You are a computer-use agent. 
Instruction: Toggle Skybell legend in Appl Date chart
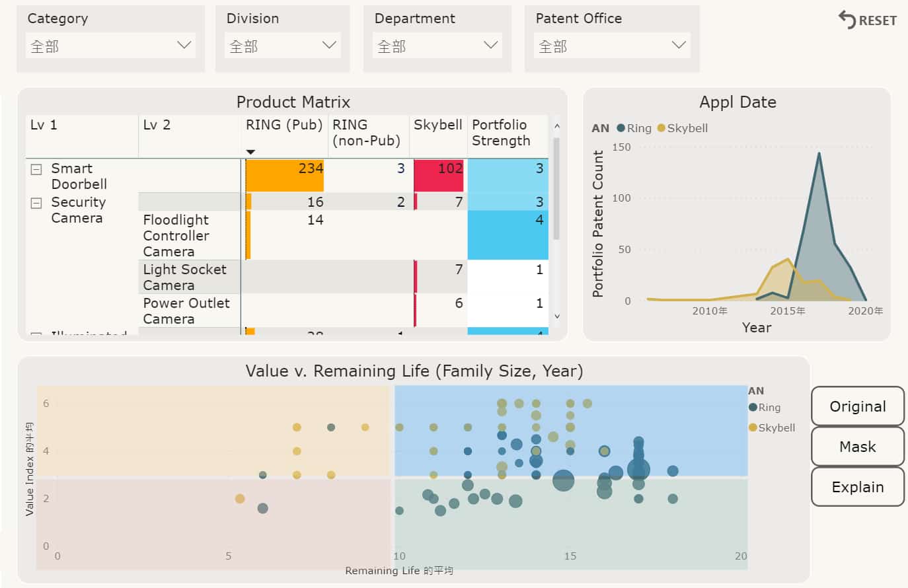pyautogui.click(x=682, y=128)
